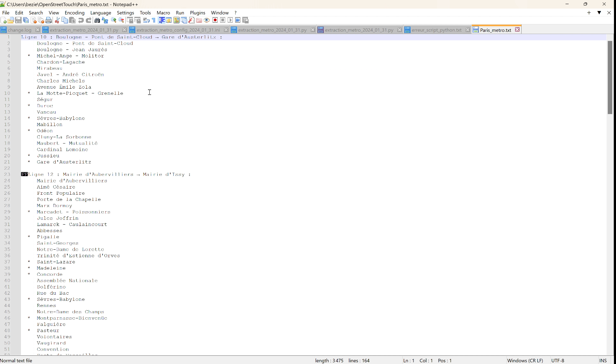Switch to extraction_metro_config_2024_01_31.ini tab
Image resolution: width=616 pixels, height=364 pixels.
(x=178, y=30)
